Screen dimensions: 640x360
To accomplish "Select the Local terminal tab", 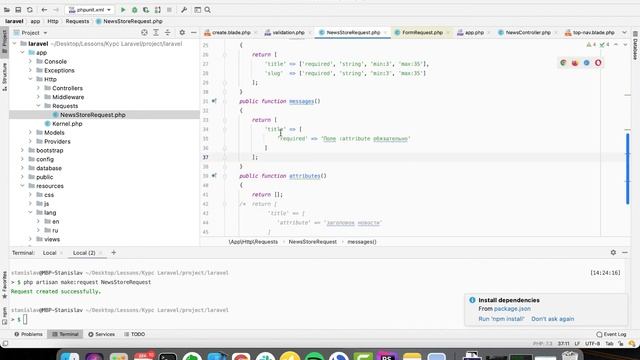I will (x=49, y=253).
